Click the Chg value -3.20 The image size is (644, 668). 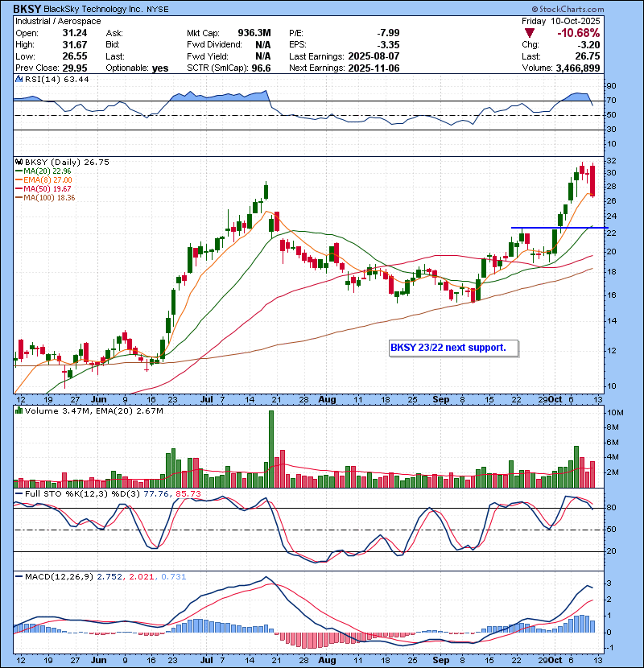(x=588, y=45)
